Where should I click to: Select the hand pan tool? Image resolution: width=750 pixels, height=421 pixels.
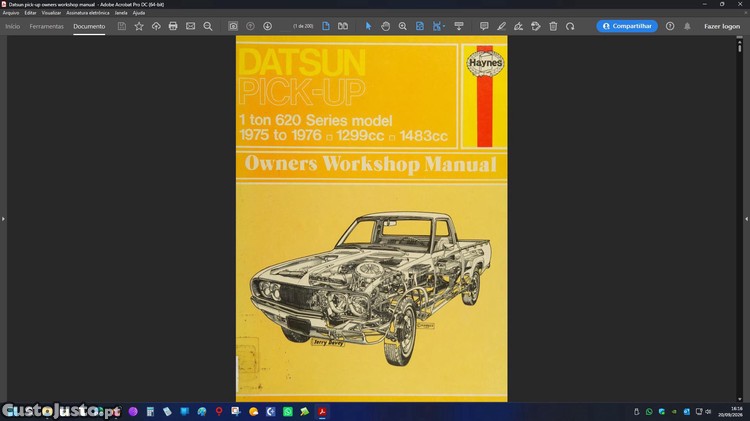[x=386, y=26]
